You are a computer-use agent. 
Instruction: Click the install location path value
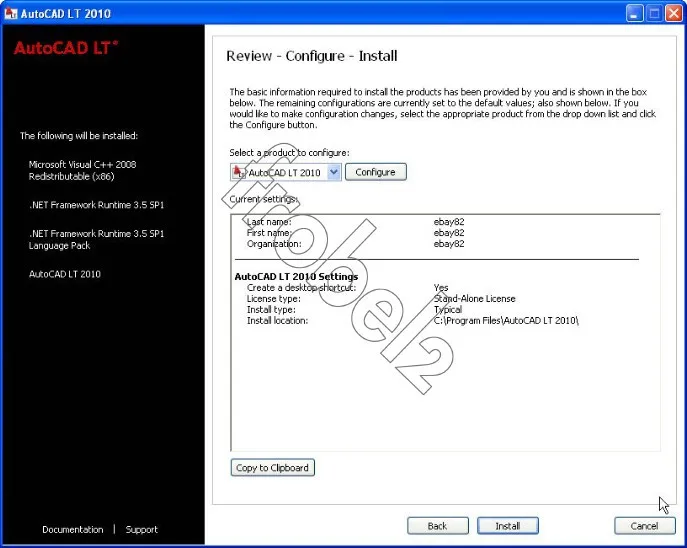(x=506, y=321)
